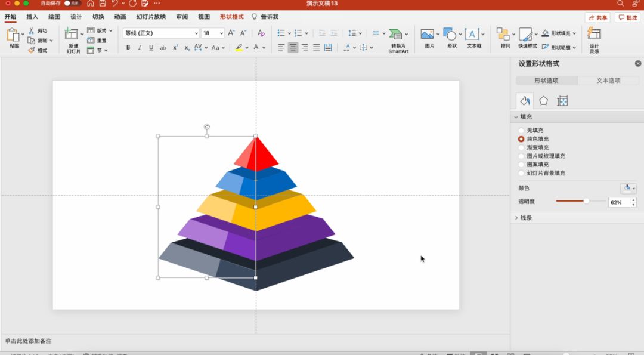Expand the 线条 section
644x355 pixels.
(x=525, y=218)
